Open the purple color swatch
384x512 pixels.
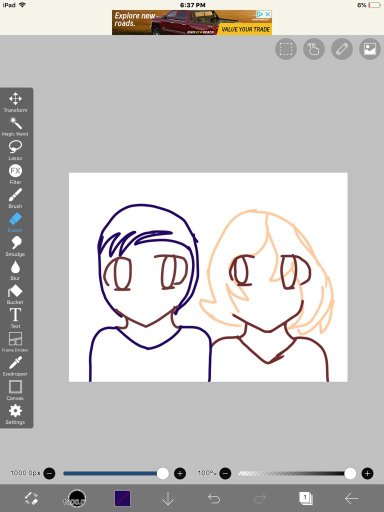tap(122, 498)
